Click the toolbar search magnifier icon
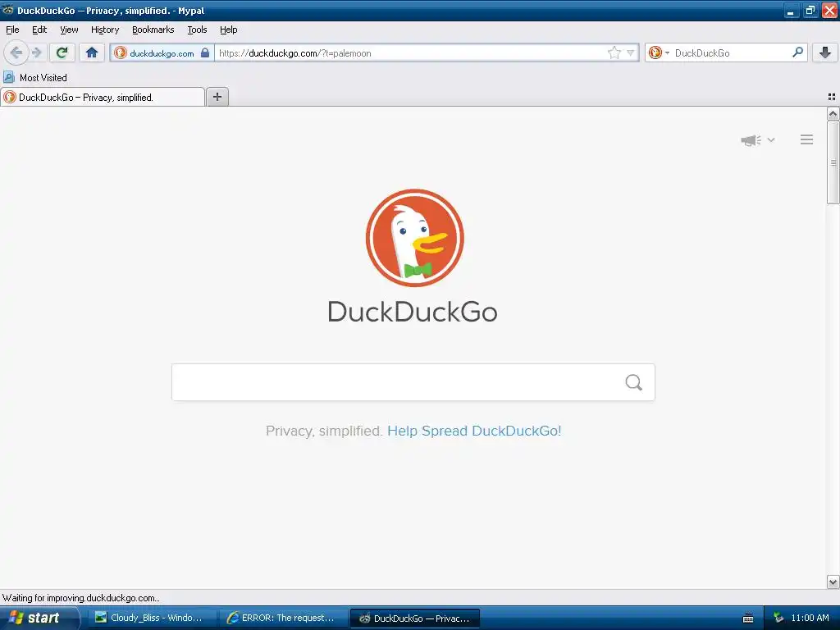The width and height of the screenshot is (840, 630). tap(797, 52)
